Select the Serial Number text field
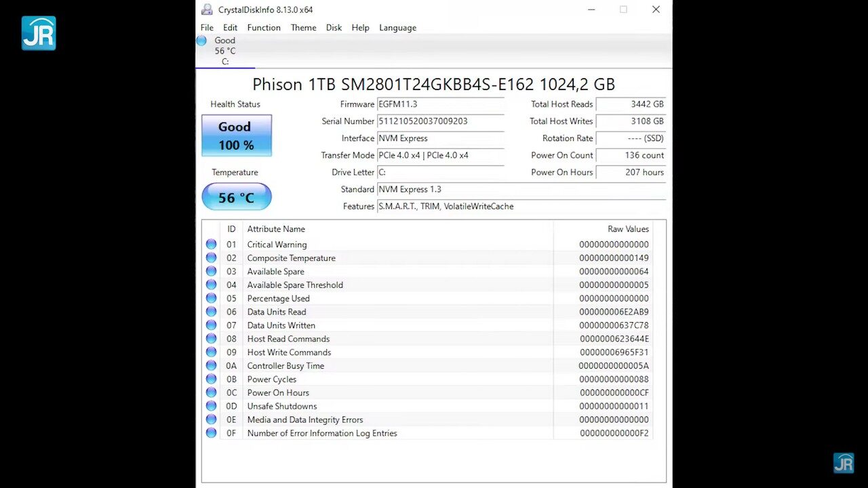 pyautogui.click(x=441, y=121)
